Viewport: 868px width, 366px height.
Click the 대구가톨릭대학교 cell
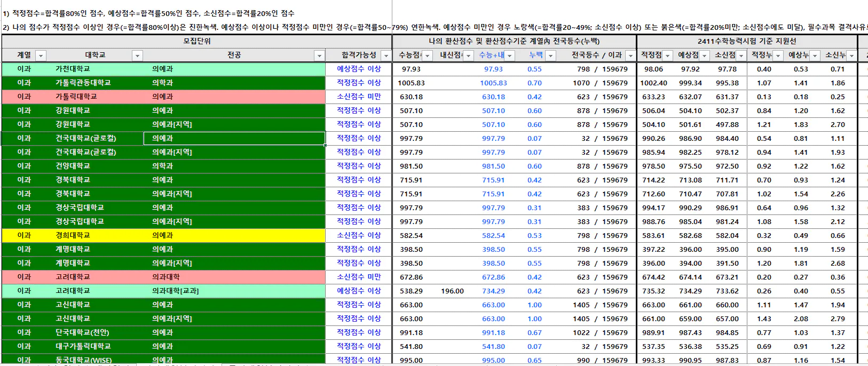click(83, 346)
